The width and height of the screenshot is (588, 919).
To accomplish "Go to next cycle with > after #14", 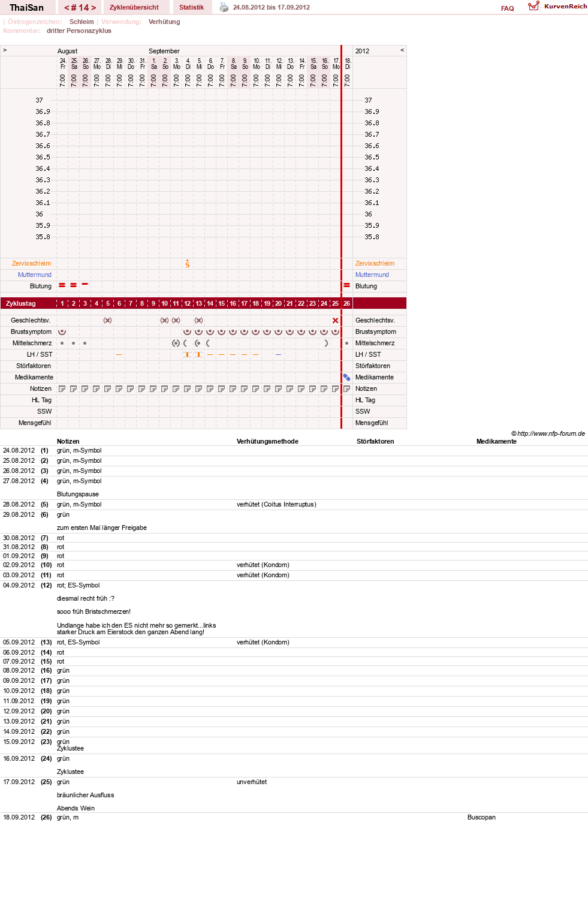I will click(94, 8).
